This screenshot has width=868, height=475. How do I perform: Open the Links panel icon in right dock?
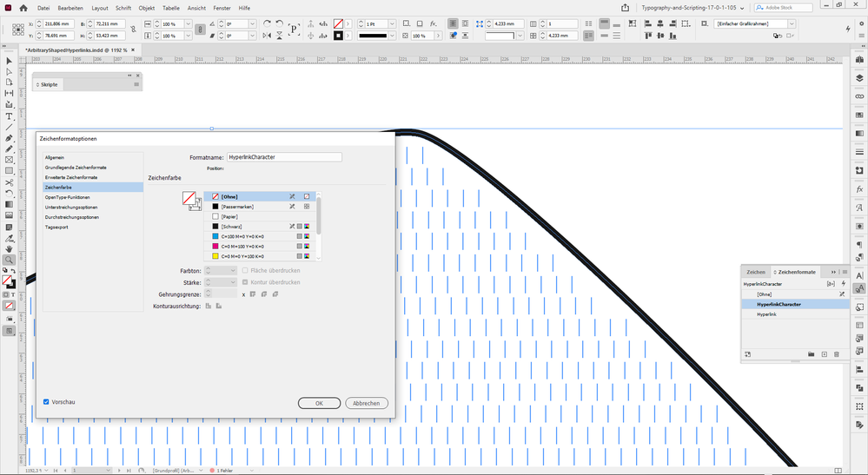(x=859, y=96)
